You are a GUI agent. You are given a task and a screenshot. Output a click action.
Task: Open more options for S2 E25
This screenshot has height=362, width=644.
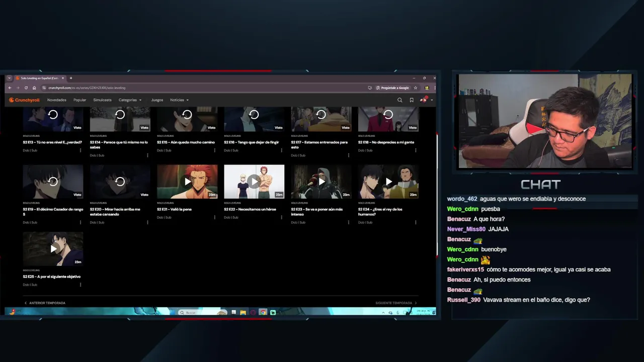click(80, 285)
